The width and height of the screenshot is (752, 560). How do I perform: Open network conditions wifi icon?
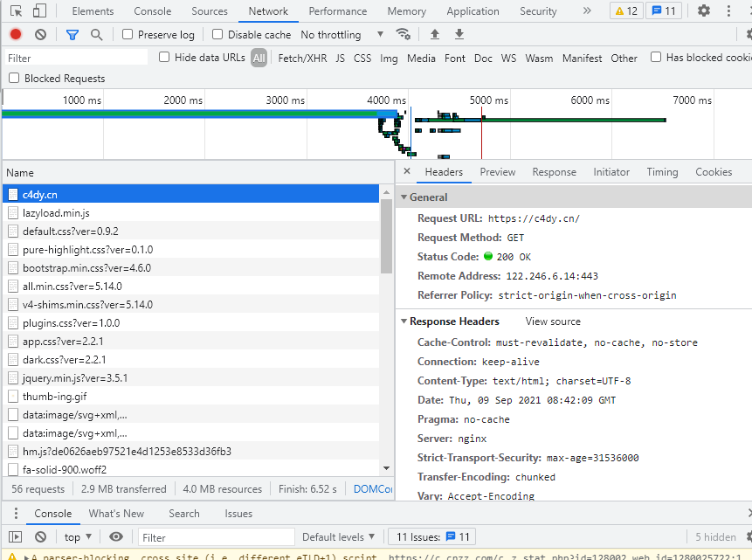pos(403,34)
